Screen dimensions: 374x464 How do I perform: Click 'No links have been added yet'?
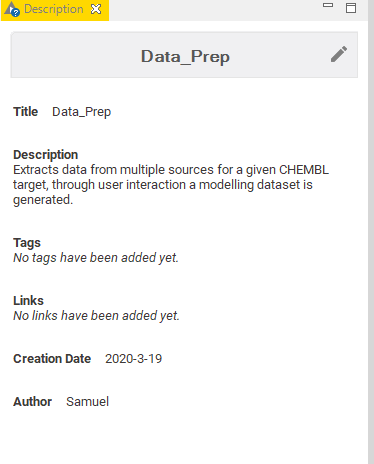pyautogui.click(x=96, y=316)
